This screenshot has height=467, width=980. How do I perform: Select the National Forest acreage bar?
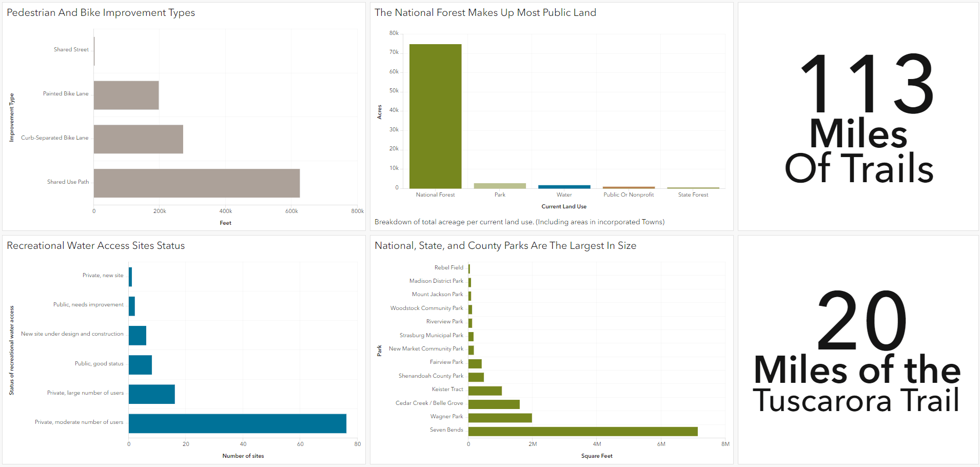tap(435, 116)
